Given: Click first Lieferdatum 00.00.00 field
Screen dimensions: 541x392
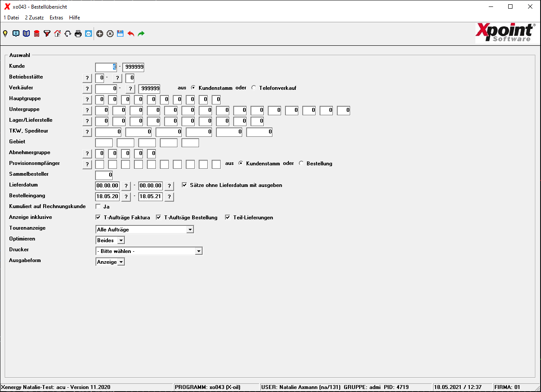Looking at the screenshot, I should coord(108,186).
